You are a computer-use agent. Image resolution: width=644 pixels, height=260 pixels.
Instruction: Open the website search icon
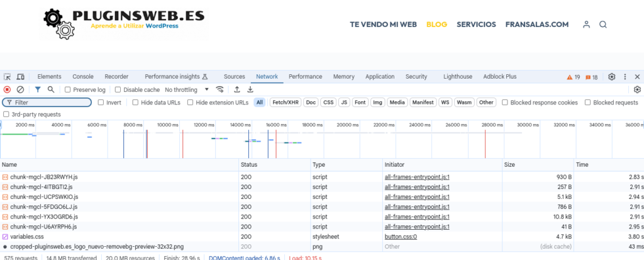click(x=603, y=25)
